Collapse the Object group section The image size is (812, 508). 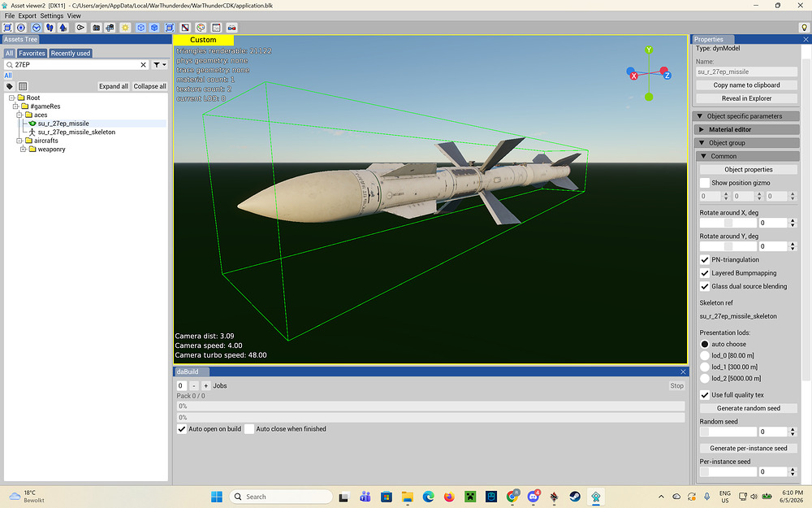coord(746,142)
